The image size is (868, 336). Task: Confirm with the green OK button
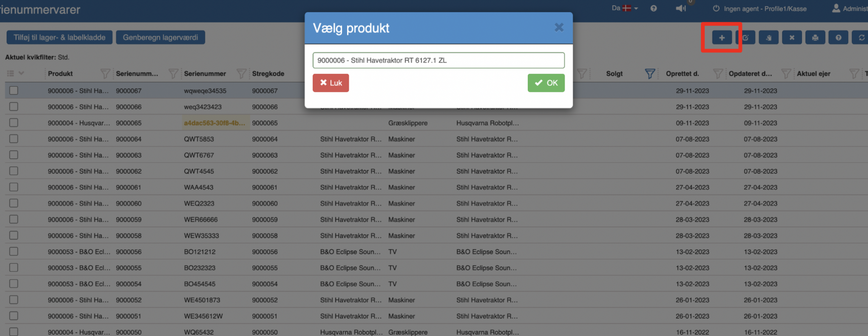tap(546, 83)
